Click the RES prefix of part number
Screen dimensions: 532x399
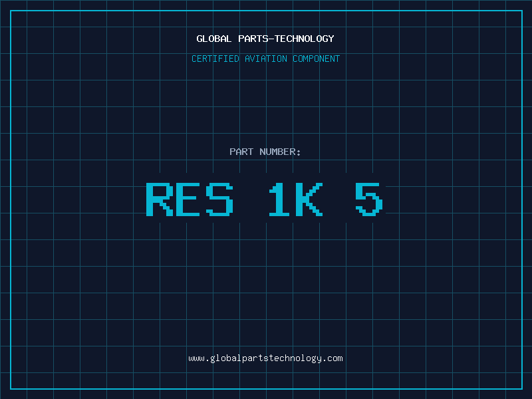190,199
